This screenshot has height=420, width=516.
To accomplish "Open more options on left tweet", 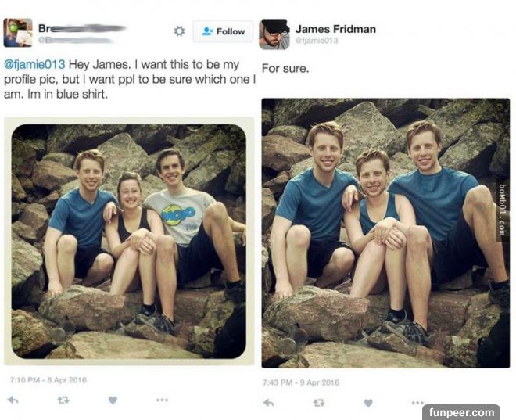I will [x=163, y=400].
